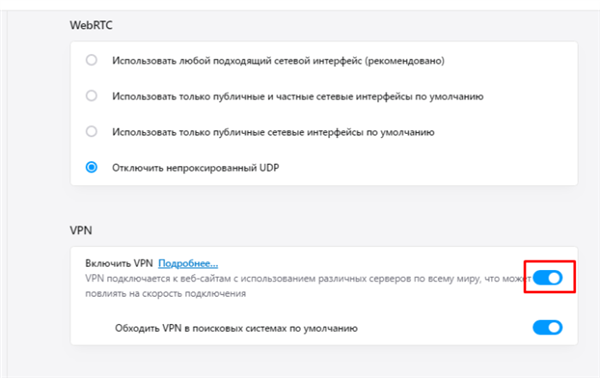Click the selected 'Отключить непроксированный UDP' radio circle

(x=91, y=167)
